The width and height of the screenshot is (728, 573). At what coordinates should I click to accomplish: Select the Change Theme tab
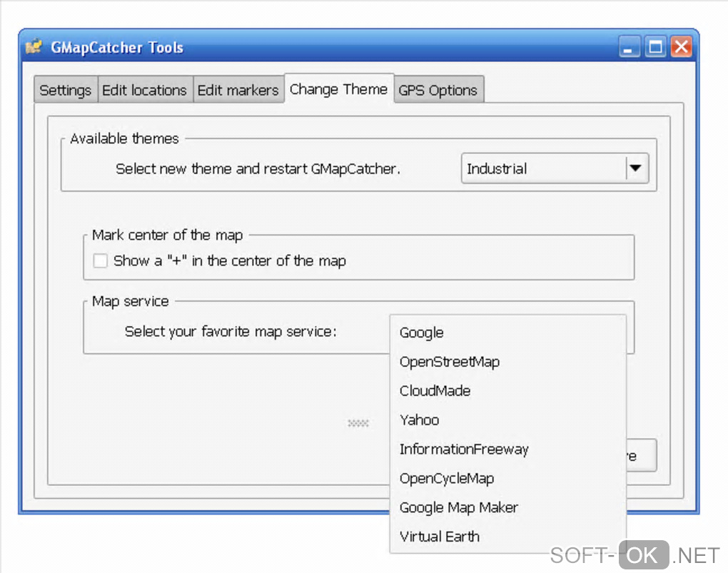pos(338,89)
